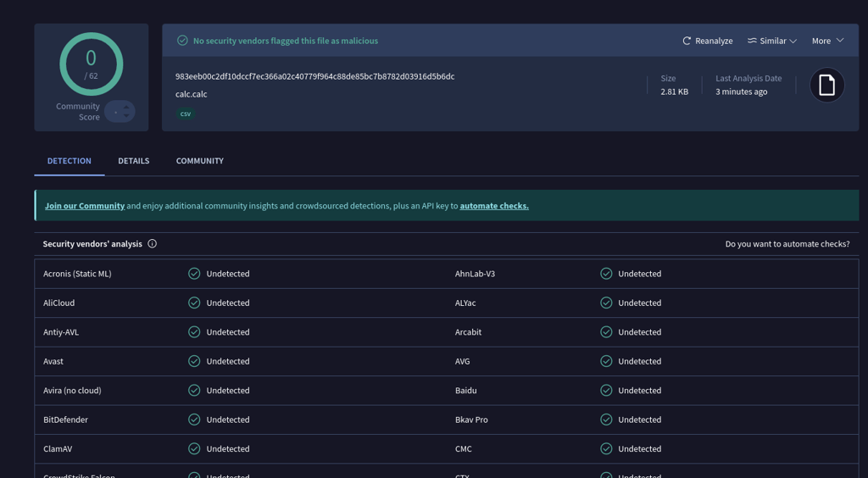Viewport: 868px width, 478px height.
Task: Click the AhnLab-V3 Undetected checkmark icon
Action: pos(606,273)
